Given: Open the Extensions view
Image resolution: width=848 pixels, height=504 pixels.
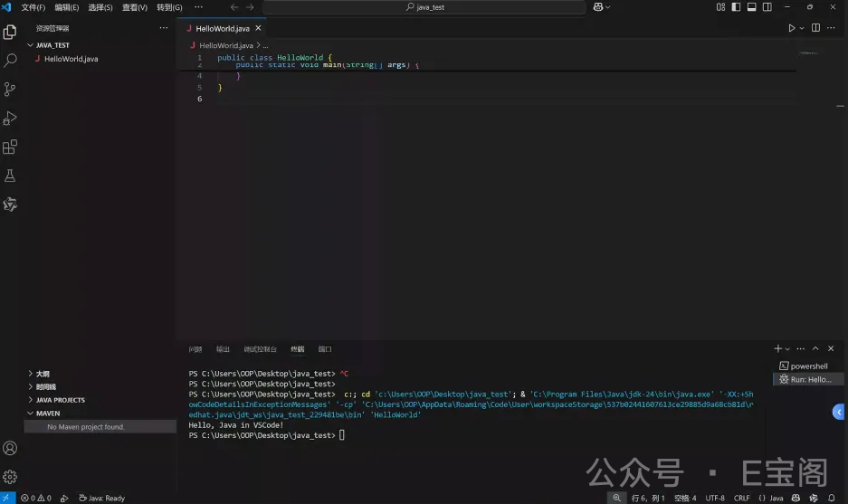Looking at the screenshot, I should (11, 147).
